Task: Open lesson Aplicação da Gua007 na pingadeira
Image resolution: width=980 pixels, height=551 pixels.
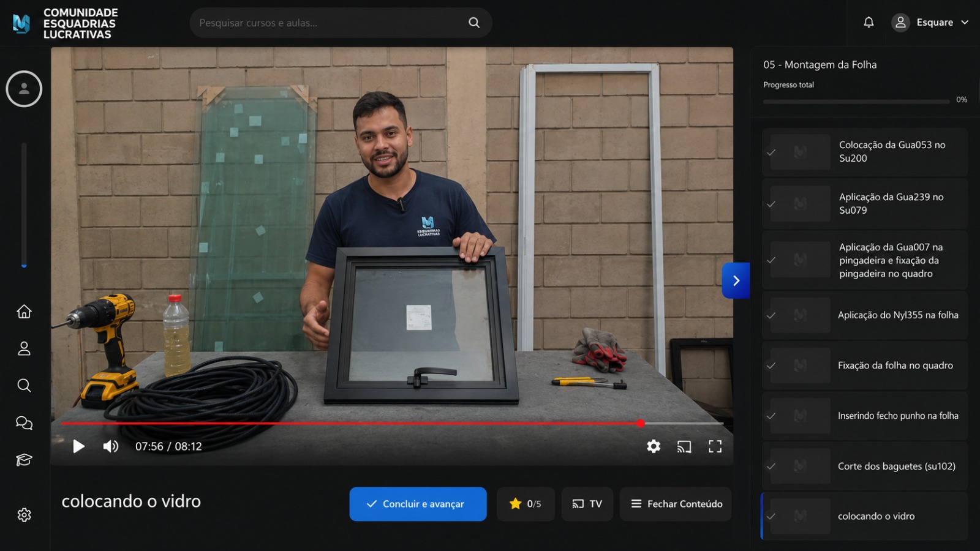Action: point(865,260)
